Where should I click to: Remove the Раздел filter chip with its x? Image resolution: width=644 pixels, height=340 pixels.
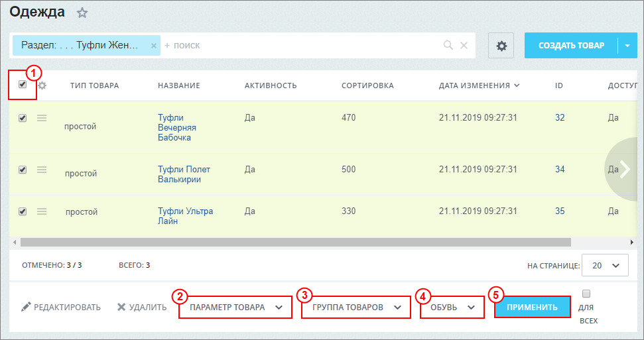[153, 46]
